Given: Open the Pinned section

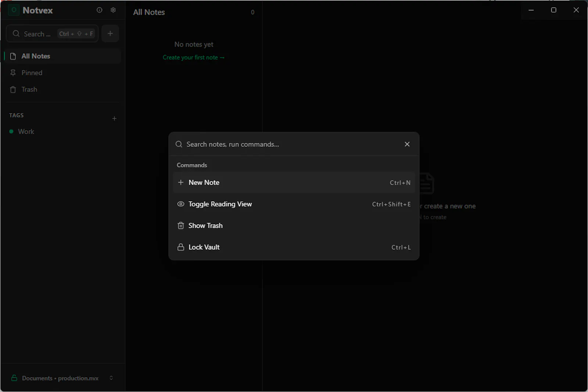Looking at the screenshot, I should coord(62,73).
